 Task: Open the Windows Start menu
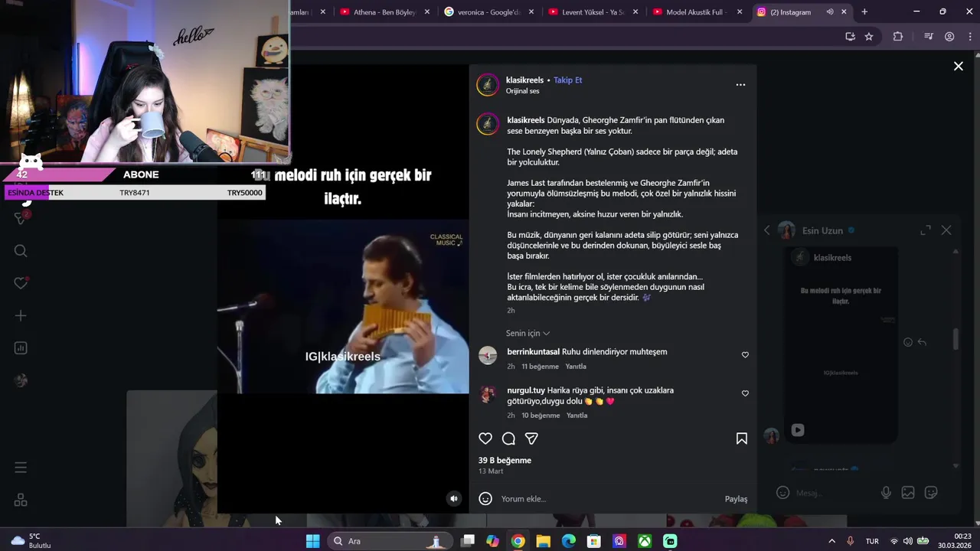312,541
